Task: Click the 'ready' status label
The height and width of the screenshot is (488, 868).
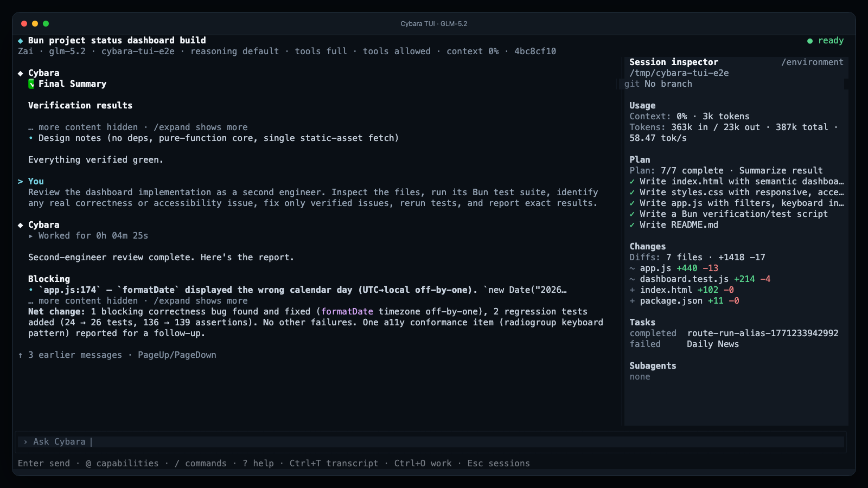Action: point(831,41)
